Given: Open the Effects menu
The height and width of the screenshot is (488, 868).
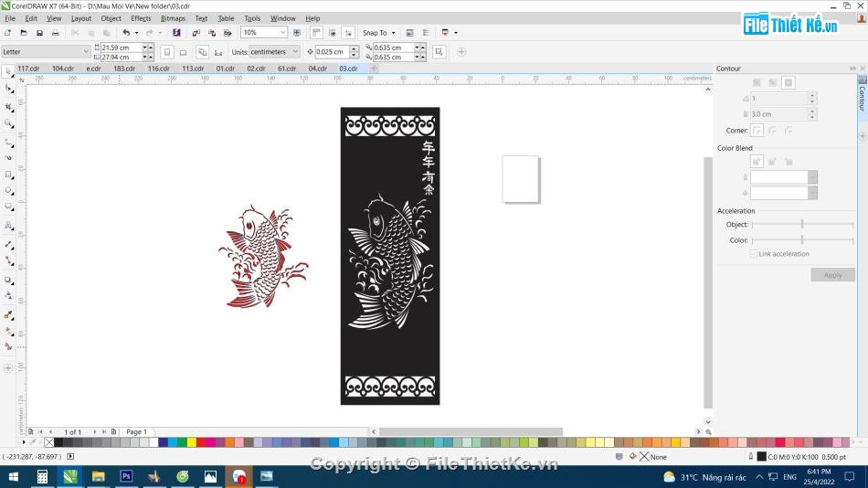Looking at the screenshot, I should click(x=141, y=18).
